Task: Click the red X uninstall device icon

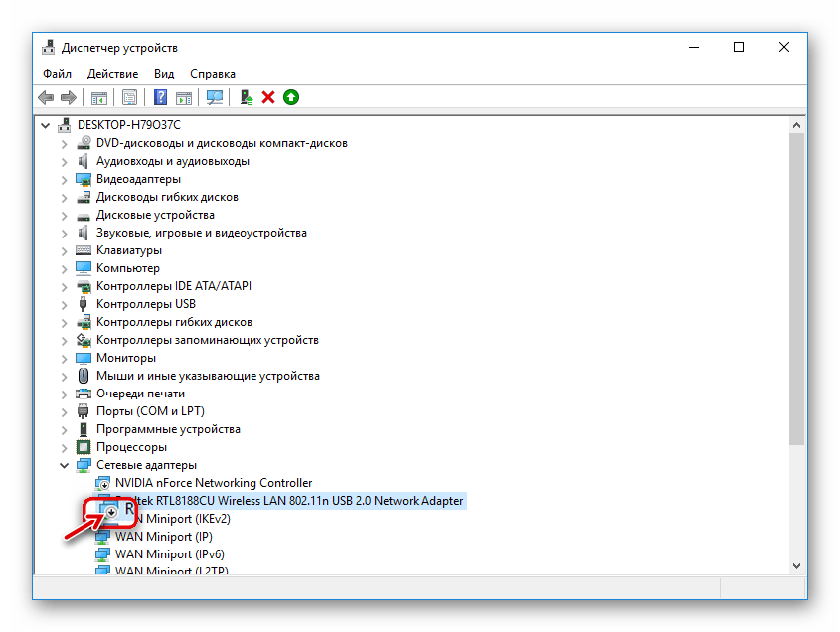Action: pos(268,98)
